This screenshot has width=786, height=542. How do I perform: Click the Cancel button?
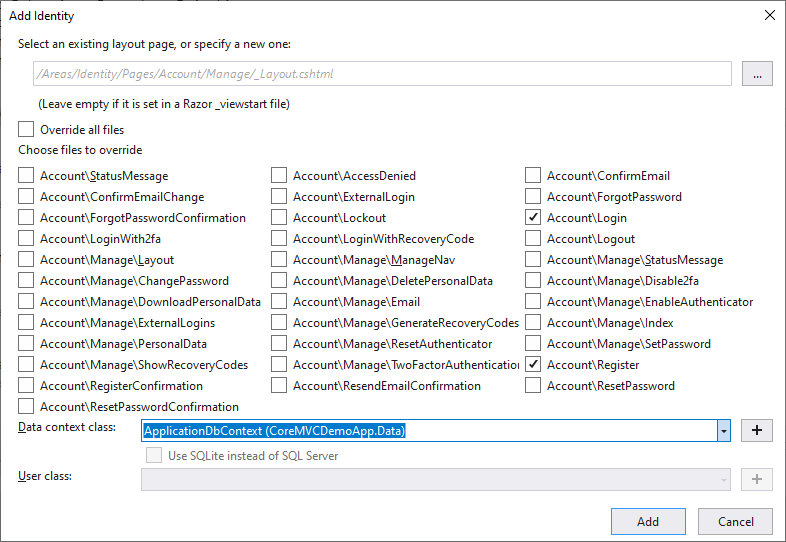(x=735, y=521)
